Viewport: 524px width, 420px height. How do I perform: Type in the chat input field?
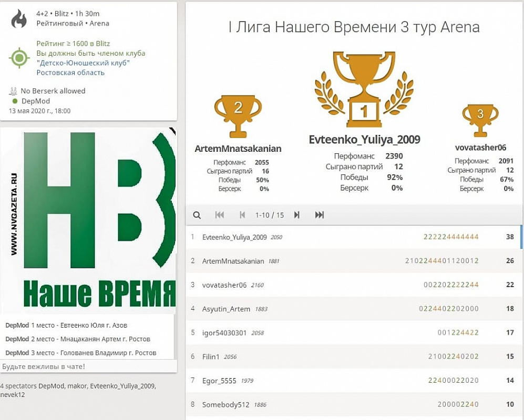point(88,366)
